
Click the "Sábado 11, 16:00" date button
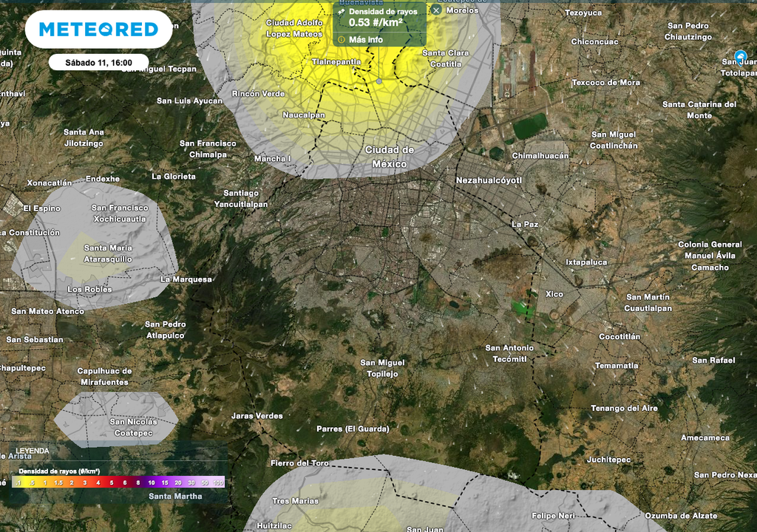coord(98,62)
